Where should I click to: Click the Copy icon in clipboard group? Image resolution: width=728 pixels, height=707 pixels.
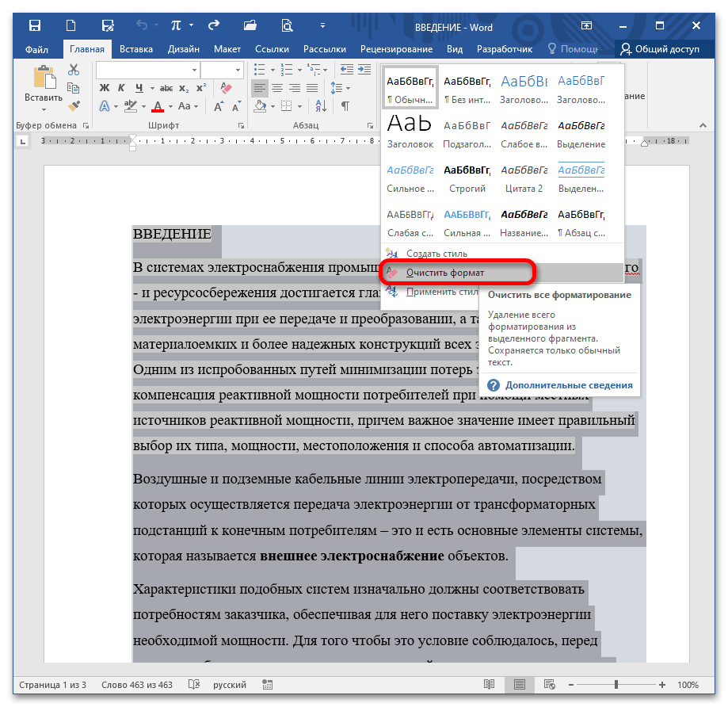coord(74,88)
